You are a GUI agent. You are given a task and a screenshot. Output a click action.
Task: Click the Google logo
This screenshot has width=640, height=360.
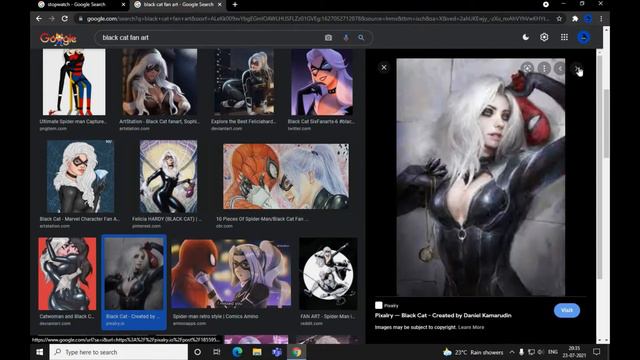point(58,38)
